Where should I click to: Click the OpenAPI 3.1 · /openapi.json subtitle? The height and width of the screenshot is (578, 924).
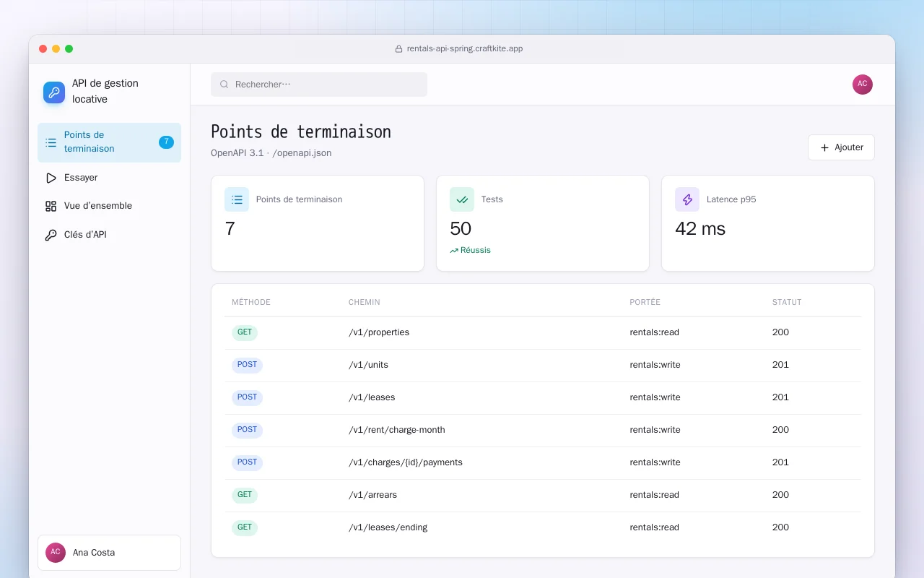[x=271, y=153]
